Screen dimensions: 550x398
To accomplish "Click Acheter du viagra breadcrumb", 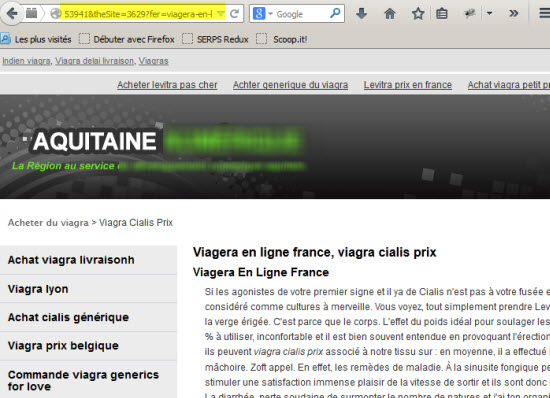I will (48, 223).
